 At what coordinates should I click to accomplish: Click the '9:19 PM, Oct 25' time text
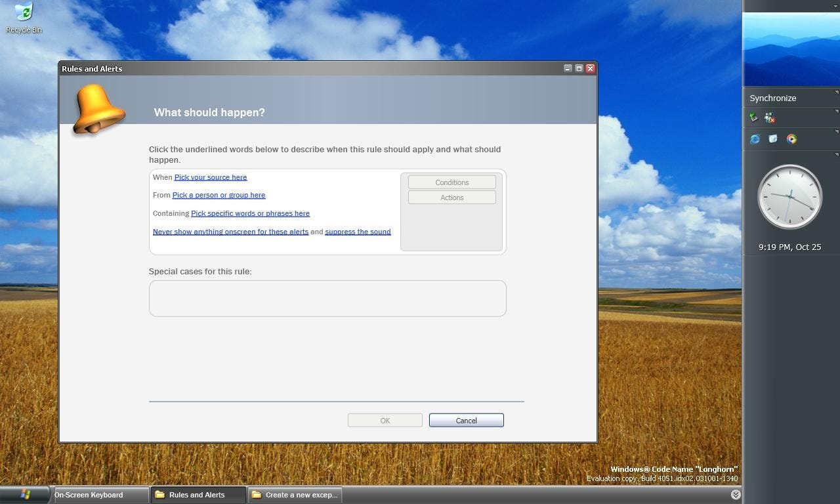click(x=789, y=247)
